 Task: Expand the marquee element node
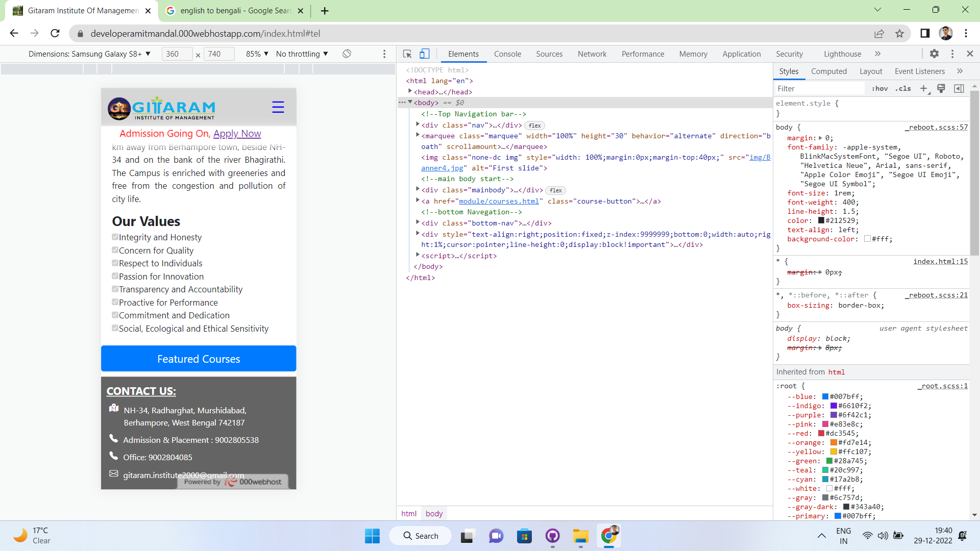tap(418, 135)
